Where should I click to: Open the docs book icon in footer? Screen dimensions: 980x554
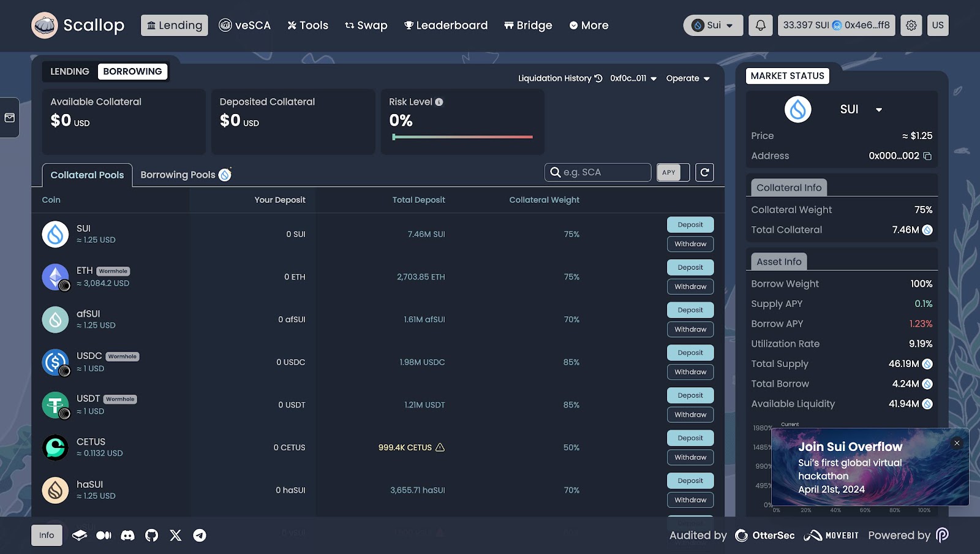(x=80, y=535)
